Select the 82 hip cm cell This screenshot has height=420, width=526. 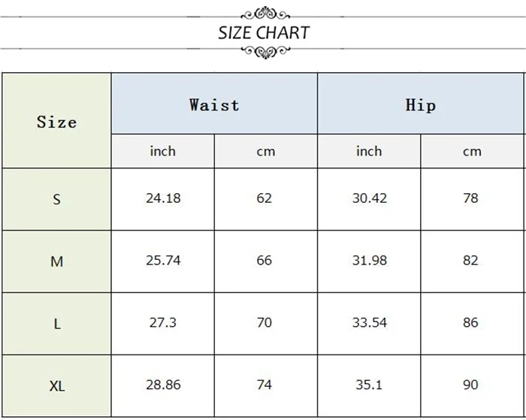tap(472, 261)
